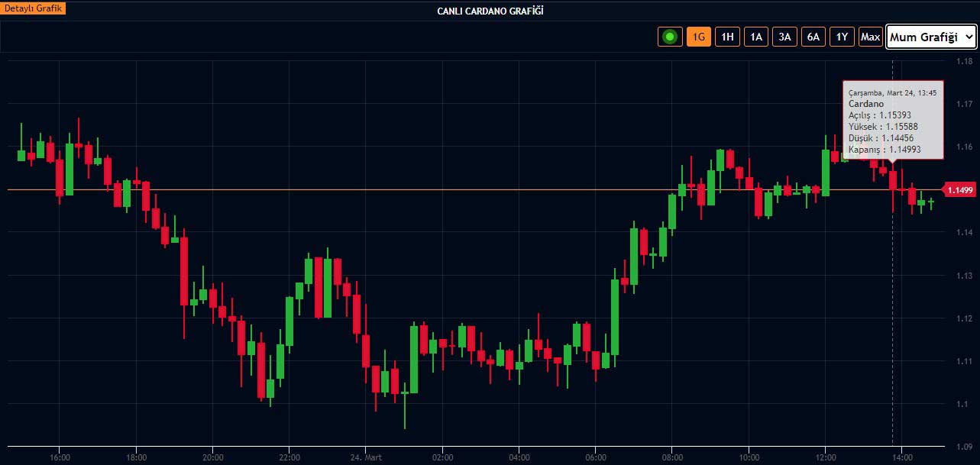Image resolution: width=980 pixels, height=465 pixels.
Task: Select the 1G time range
Action: coord(699,37)
